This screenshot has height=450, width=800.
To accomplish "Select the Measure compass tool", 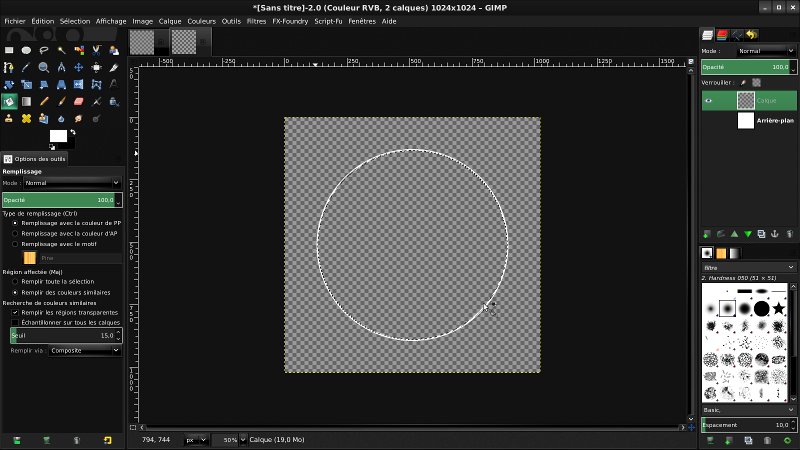I will [61, 67].
